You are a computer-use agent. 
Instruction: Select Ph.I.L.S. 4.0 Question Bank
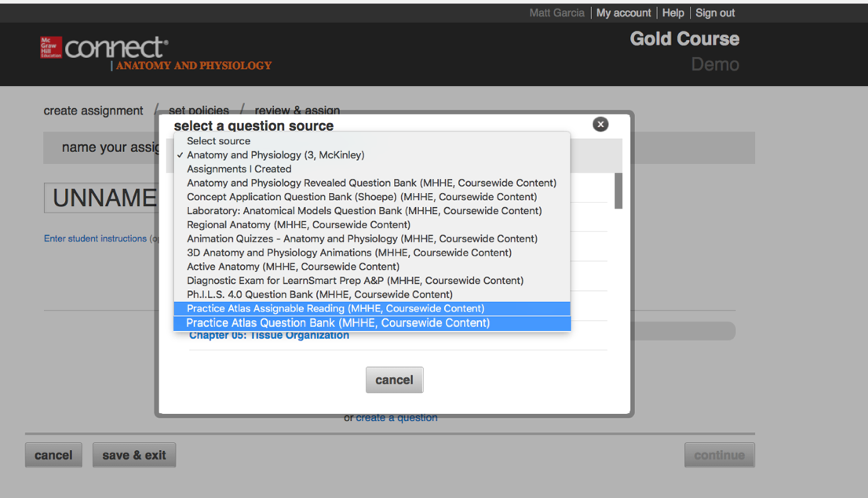pos(372,294)
